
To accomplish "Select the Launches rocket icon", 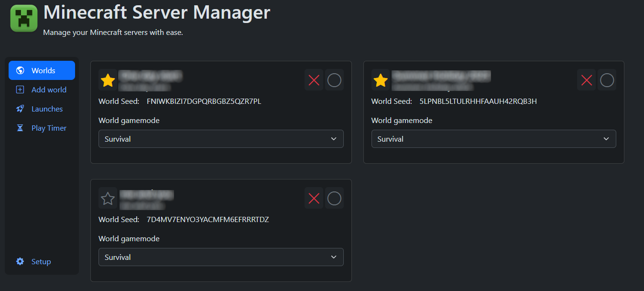I will click(19, 109).
